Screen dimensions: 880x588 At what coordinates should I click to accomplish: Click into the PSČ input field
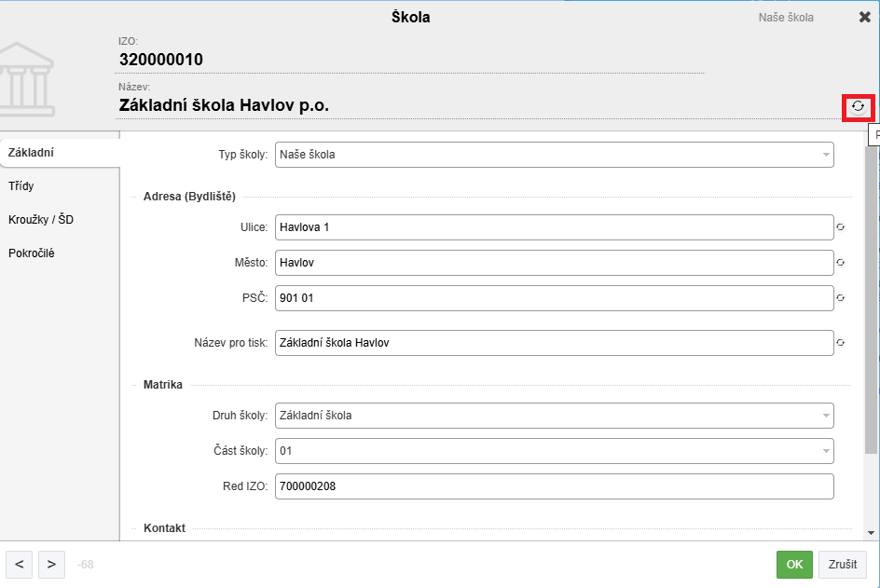pyautogui.click(x=554, y=298)
